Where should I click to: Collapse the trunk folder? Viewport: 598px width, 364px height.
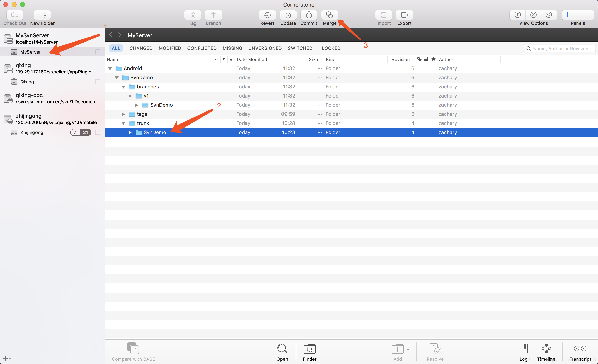[123, 123]
